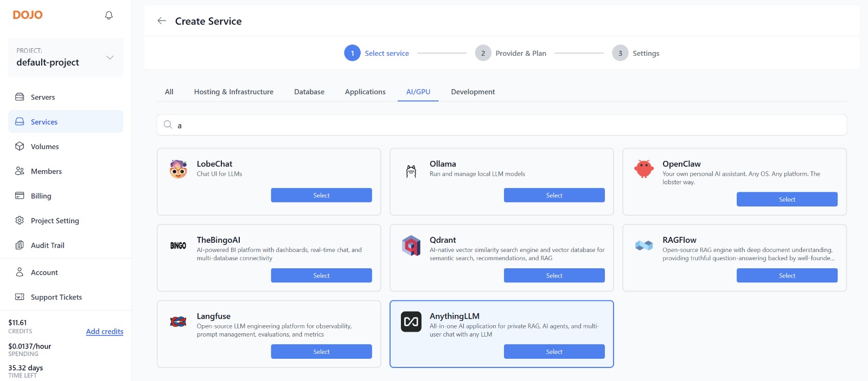The width and height of the screenshot is (868, 381).
Task: Click the service search input field
Action: [x=502, y=125]
